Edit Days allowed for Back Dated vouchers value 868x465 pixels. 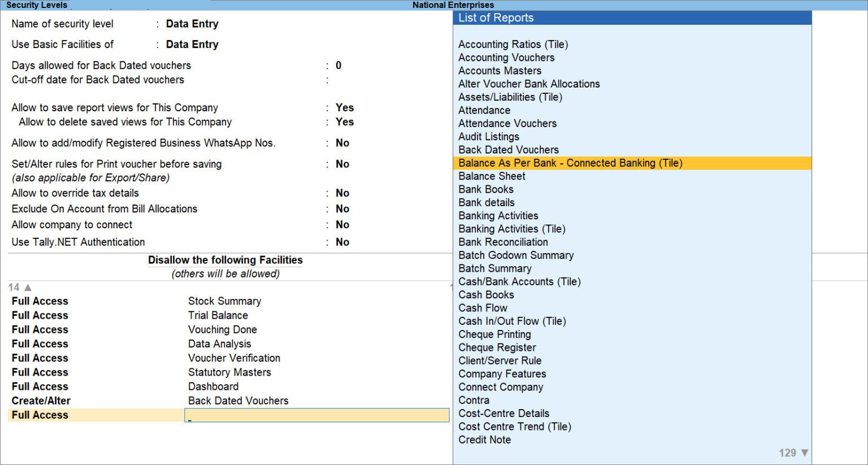click(338, 66)
